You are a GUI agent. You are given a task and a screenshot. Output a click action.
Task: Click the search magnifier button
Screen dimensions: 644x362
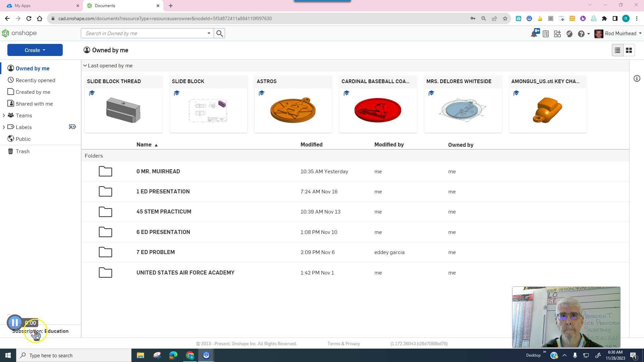219,33
